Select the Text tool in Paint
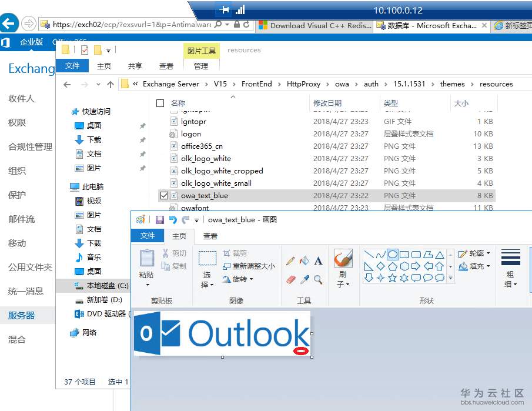This screenshot has width=532, height=411. (318, 260)
